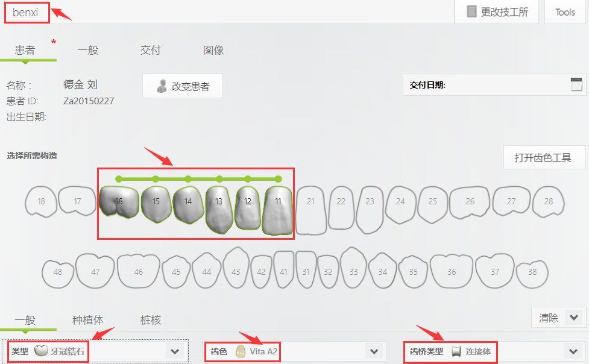Expand the 齿色 Vita A2 dropdown arrow
Screen dimensions: 589x364
pyautogui.click(x=374, y=351)
